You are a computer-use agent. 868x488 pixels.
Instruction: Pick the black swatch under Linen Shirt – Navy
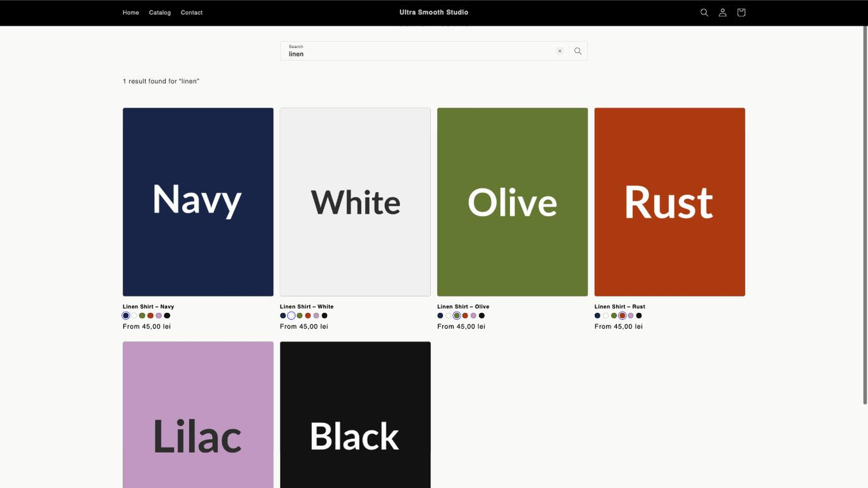[167, 316]
